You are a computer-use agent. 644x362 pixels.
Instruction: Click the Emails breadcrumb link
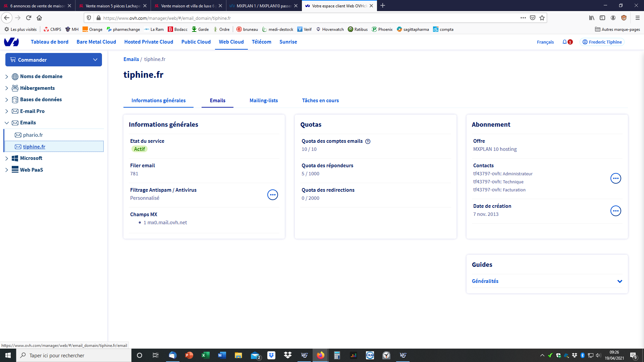click(x=131, y=59)
